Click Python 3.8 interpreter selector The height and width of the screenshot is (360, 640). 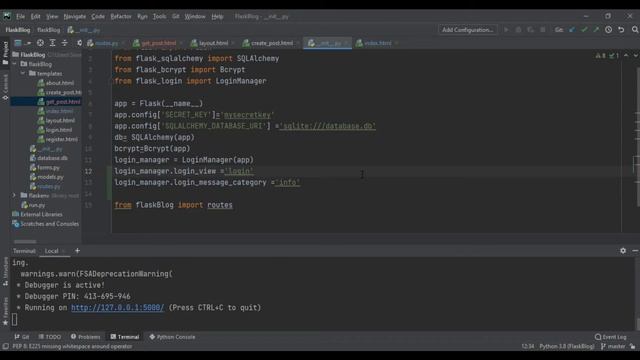pyautogui.click(x=567, y=347)
